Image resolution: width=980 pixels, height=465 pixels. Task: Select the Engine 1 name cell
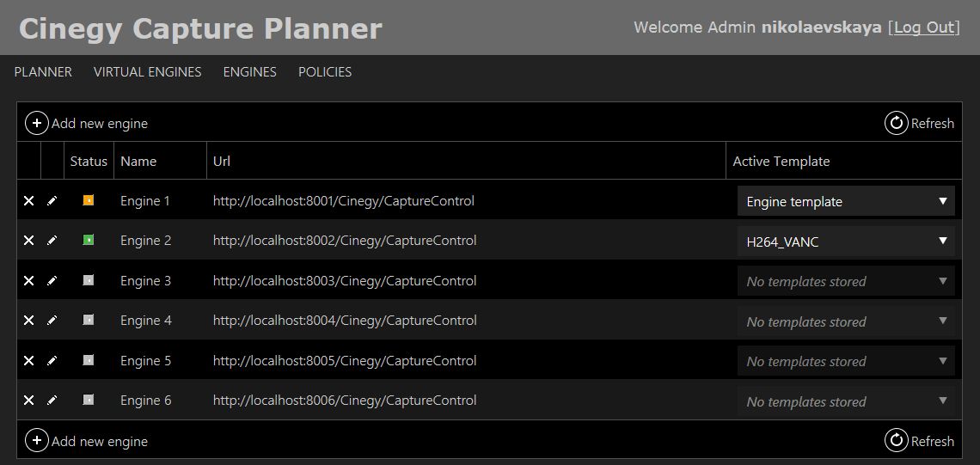pyautogui.click(x=145, y=200)
